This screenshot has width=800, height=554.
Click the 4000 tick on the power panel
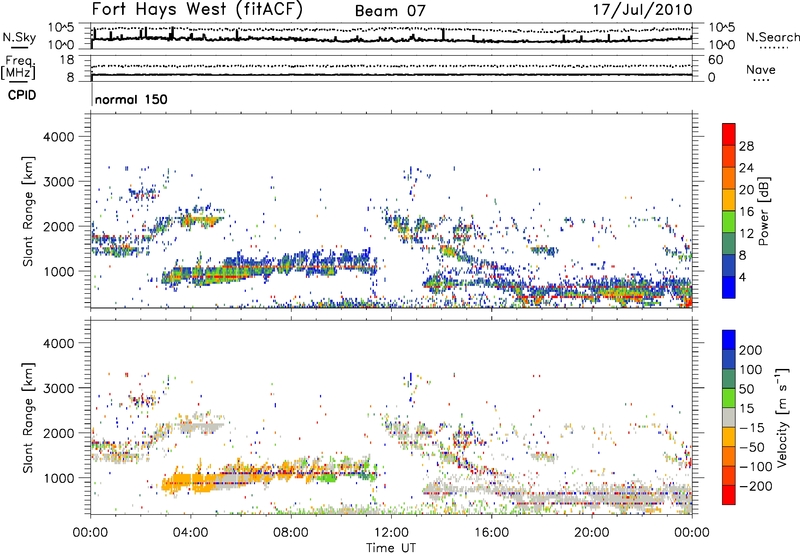click(x=59, y=137)
